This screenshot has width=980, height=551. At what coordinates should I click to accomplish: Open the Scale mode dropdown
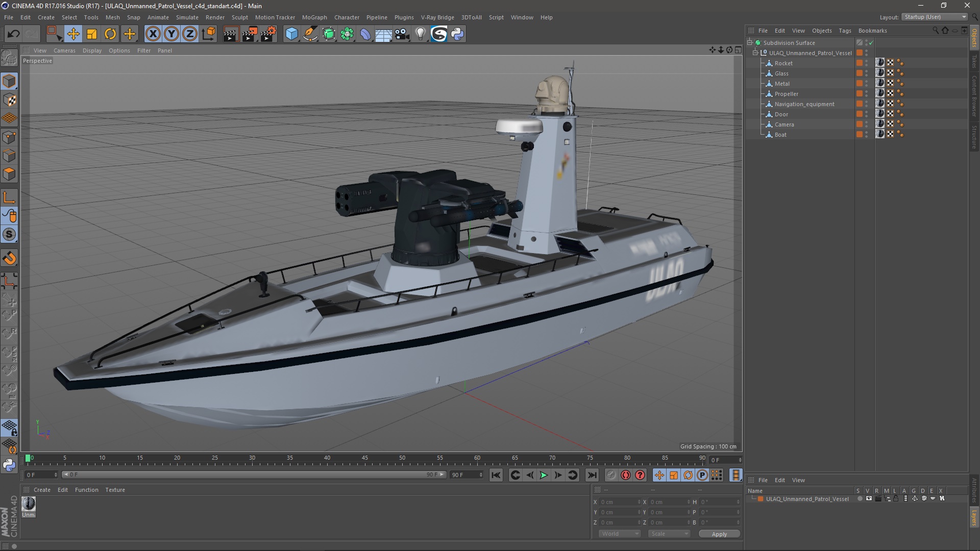tap(669, 534)
